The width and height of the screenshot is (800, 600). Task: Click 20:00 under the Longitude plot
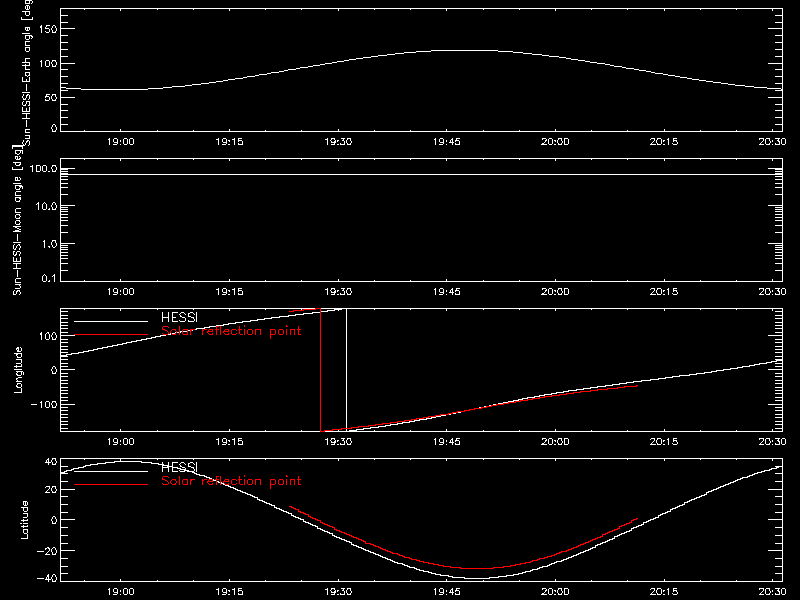pos(555,442)
